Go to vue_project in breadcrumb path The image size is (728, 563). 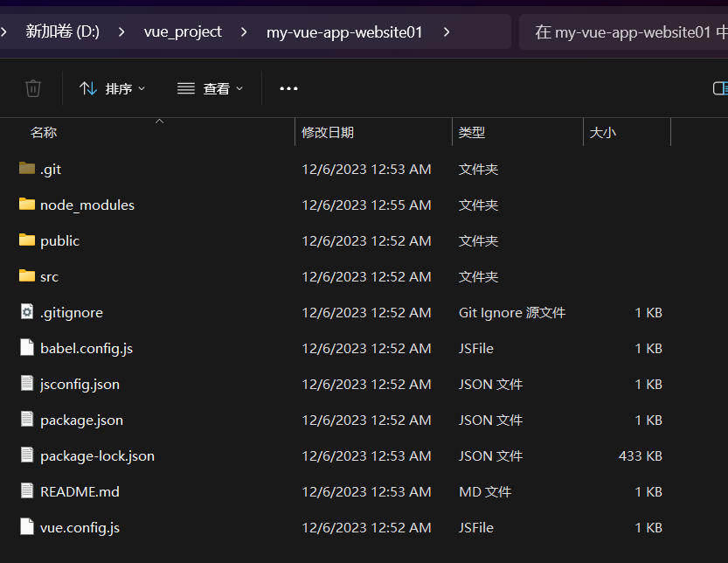click(183, 32)
